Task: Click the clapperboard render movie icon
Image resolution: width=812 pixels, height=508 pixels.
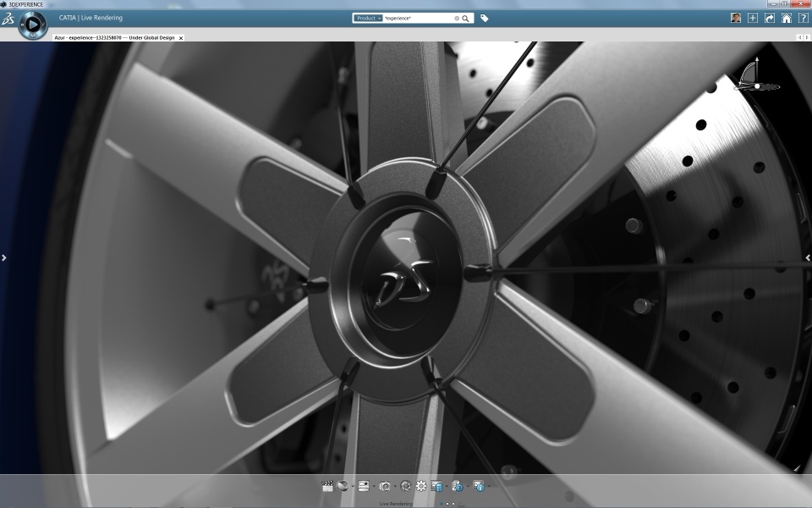Action: click(327, 486)
